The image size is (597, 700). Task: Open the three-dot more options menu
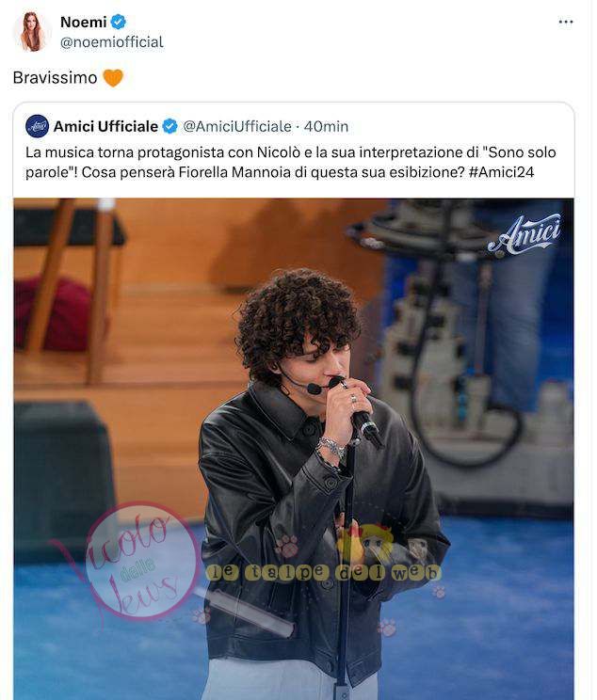point(566,22)
